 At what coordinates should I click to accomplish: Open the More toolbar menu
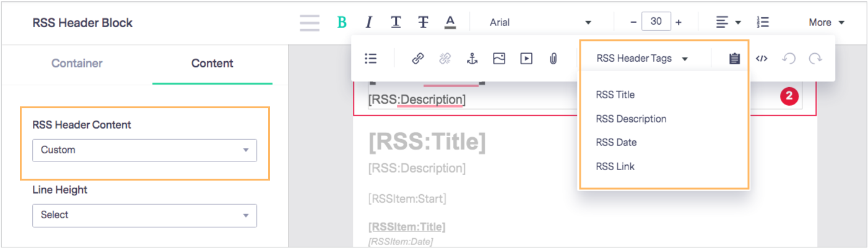point(827,22)
